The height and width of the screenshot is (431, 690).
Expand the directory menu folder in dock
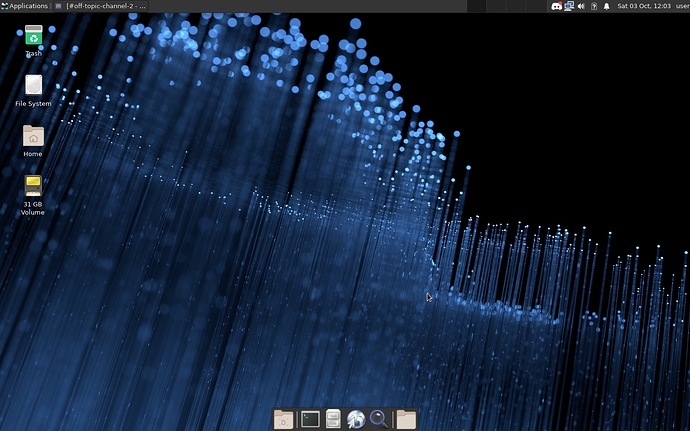(x=405, y=419)
